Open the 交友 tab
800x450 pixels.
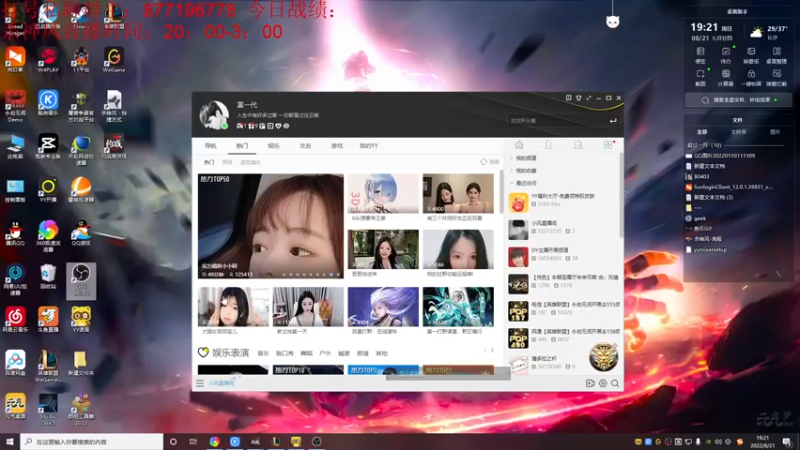pos(305,146)
